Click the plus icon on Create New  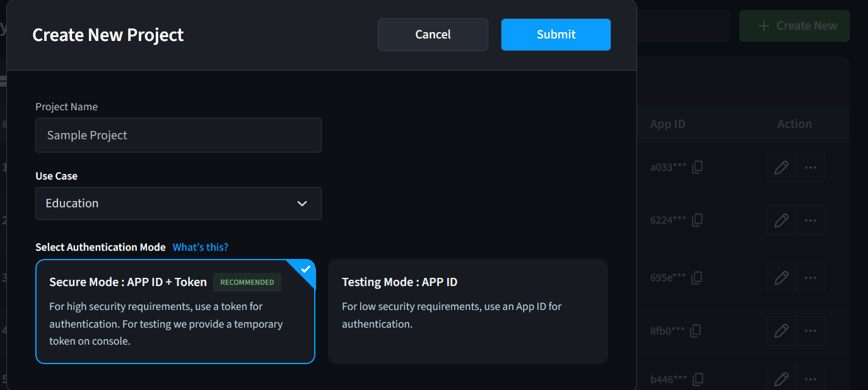[764, 26]
